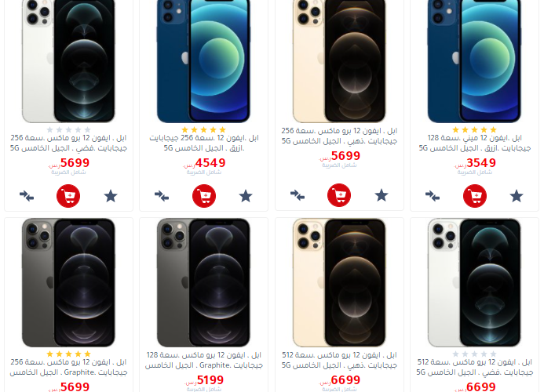Screen dimensions: 544x392
Task: Add blue iPhone 12 mini 128GB to cart
Action: click(475, 196)
